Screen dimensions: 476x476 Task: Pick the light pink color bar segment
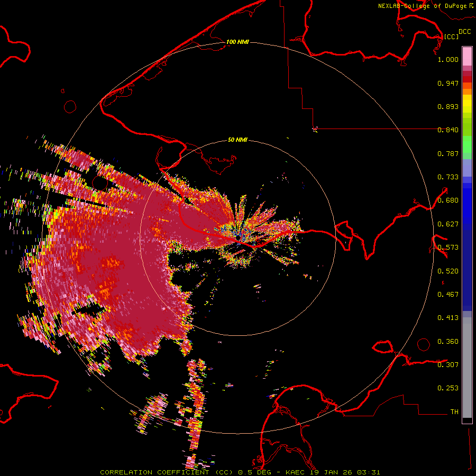[467, 57]
